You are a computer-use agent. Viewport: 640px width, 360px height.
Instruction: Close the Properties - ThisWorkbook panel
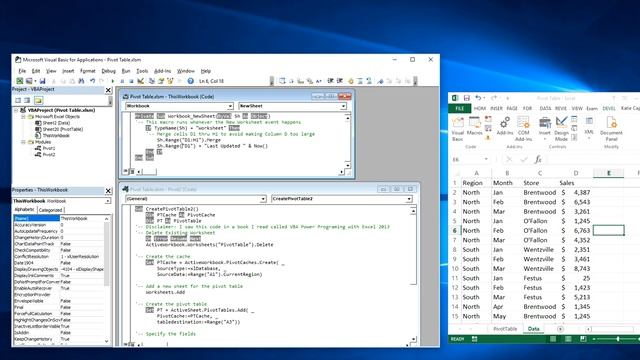[x=108, y=191]
